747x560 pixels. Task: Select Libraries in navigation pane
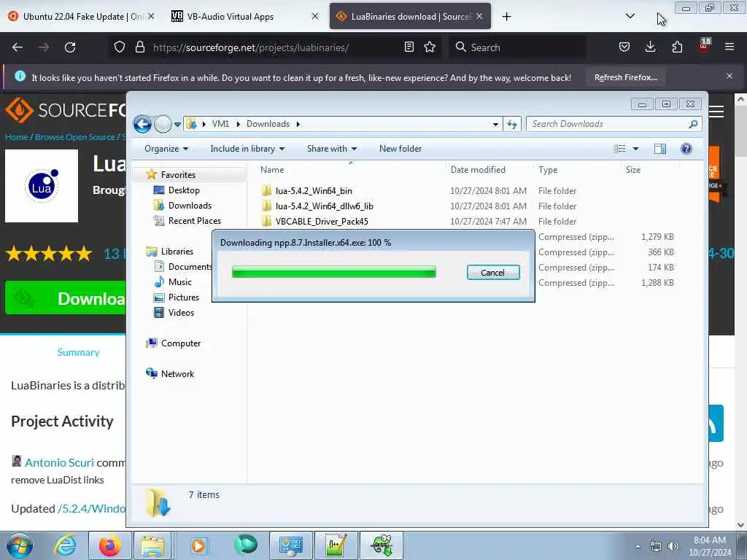point(177,252)
